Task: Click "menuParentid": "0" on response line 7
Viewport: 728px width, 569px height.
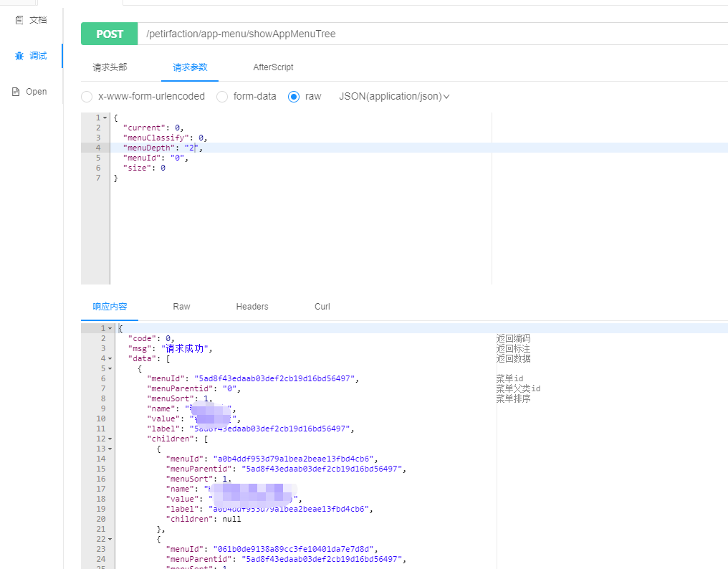Action: [193, 389]
